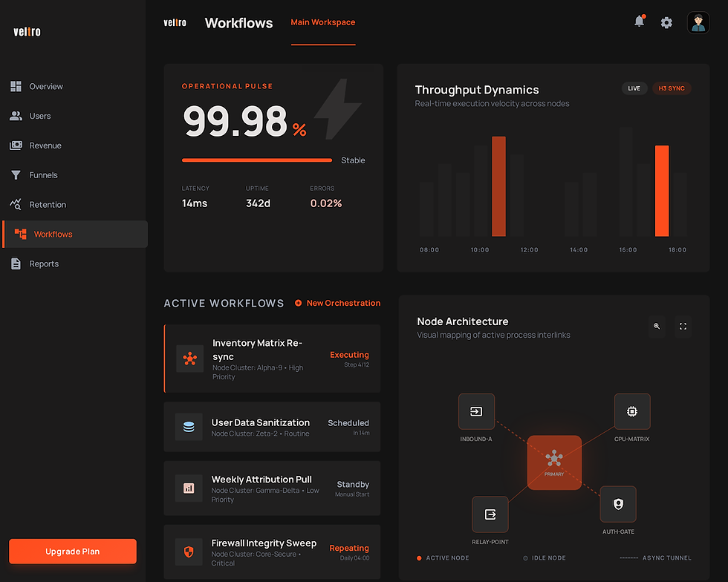Open the Weekly Attribution Pull workflow

[x=272, y=488]
